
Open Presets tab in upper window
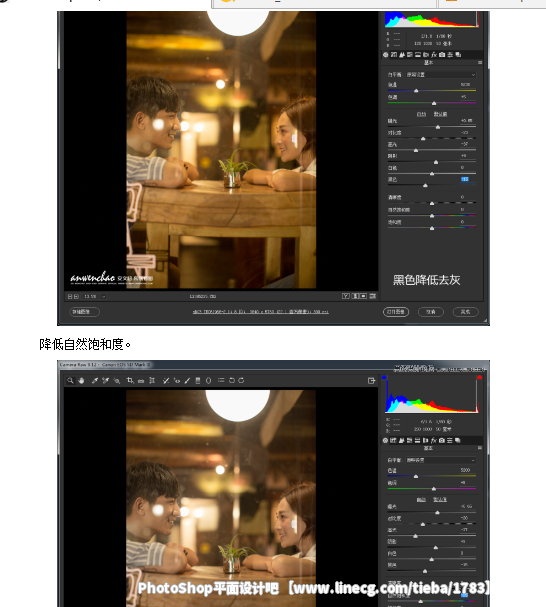(x=450, y=55)
